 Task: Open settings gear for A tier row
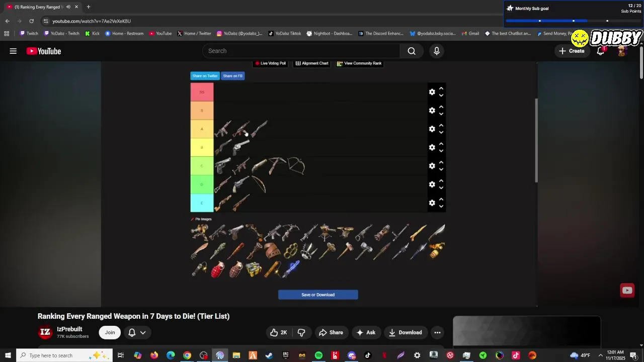(x=432, y=129)
